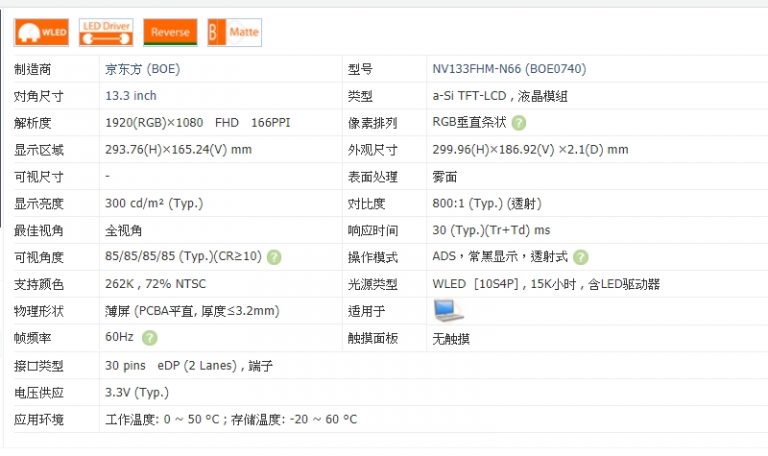
Task: Select display area 293.76(H)×165.24(V) mm
Action: [x=178, y=150]
